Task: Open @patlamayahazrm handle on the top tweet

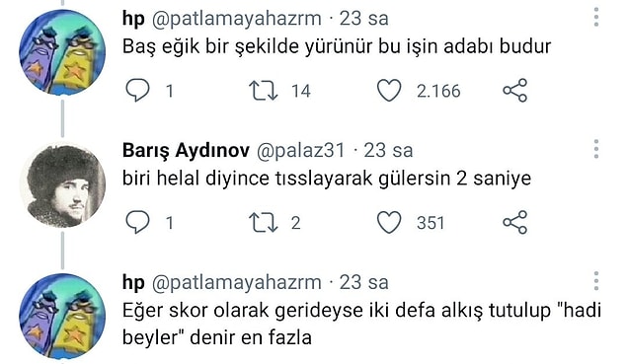Action: point(236,19)
